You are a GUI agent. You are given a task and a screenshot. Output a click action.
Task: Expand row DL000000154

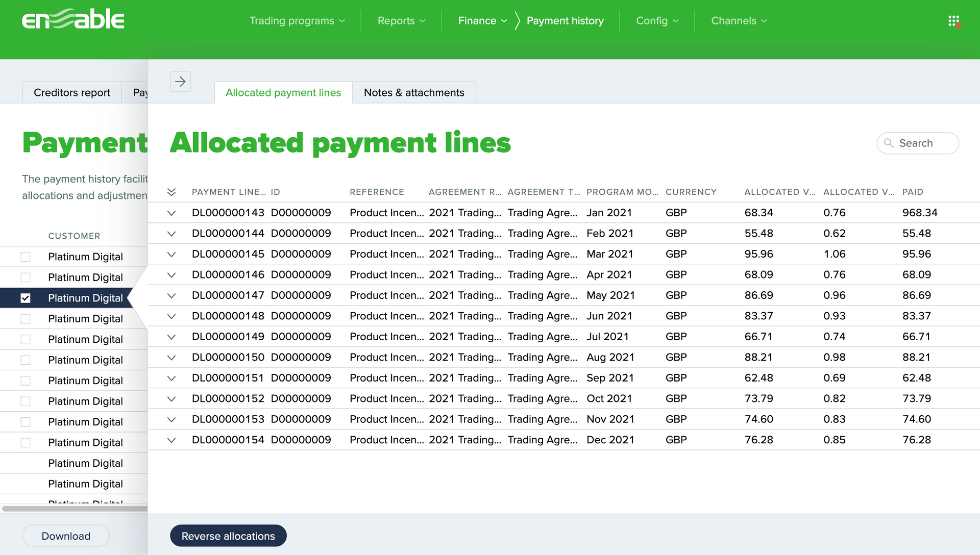tap(171, 440)
